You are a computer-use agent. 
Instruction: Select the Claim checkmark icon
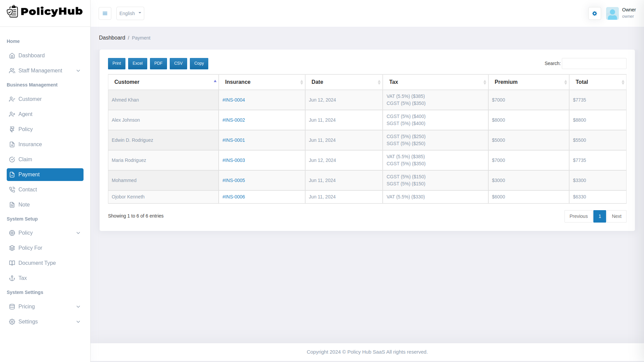(x=12, y=159)
